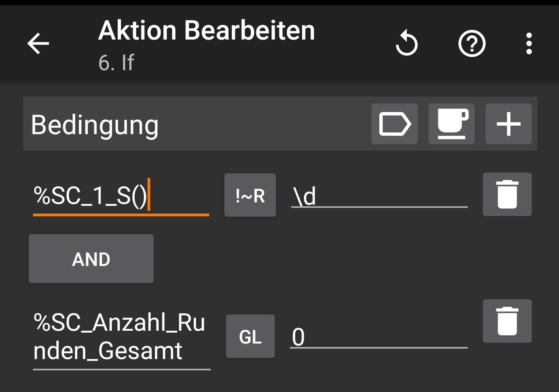Select the value field containing 0

[x=379, y=337]
